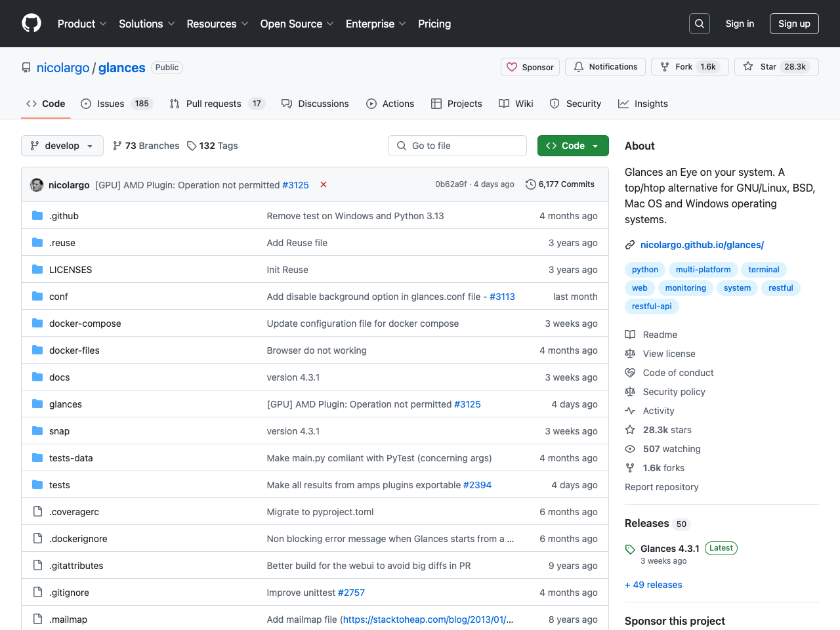Open the search magnifier button
Screen dimensions: 840x630
[x=700, y=24]
